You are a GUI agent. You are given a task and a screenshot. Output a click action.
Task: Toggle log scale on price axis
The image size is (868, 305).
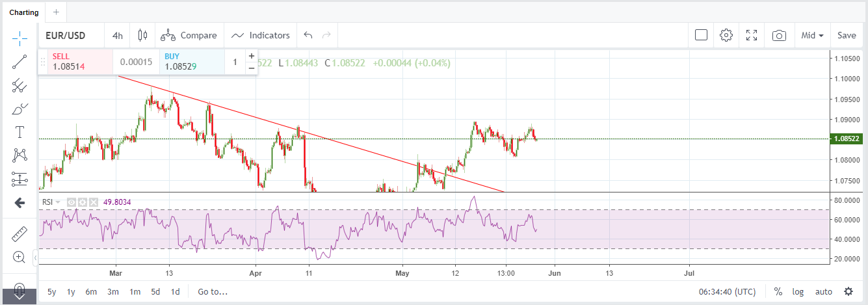pyautogui.click(x=798, y=291)
